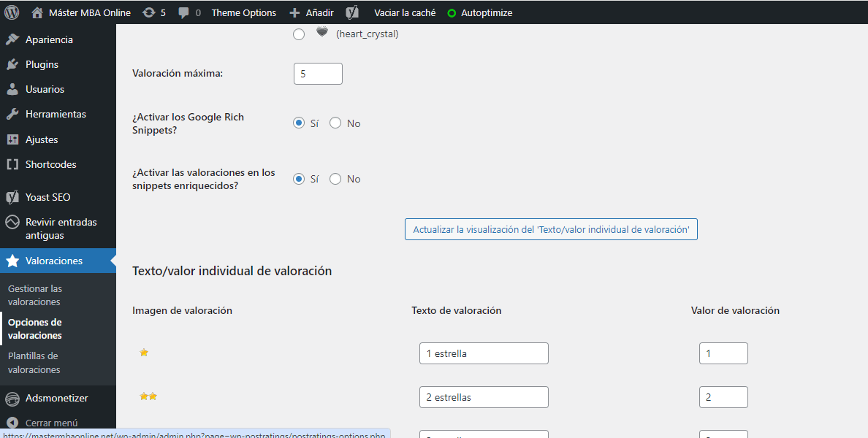Click the rating value field containing 2

723,397
